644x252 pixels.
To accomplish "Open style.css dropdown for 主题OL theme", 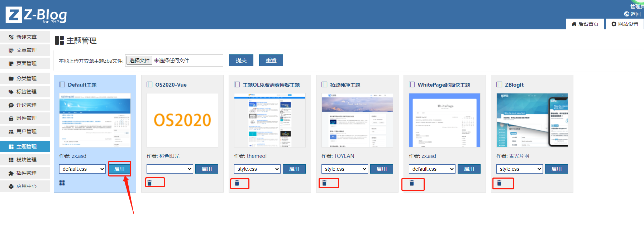I will (x=257, y=169).
